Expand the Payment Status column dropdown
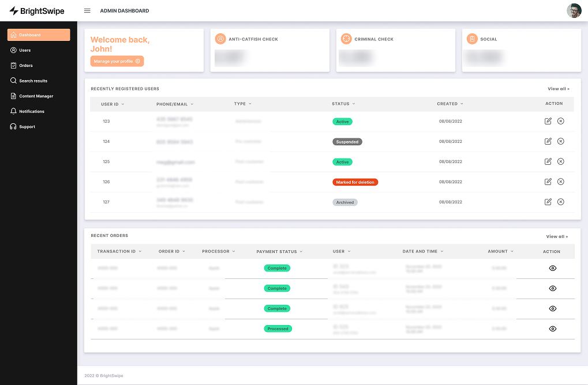Screen dimensions: 588x385 pyautogui.click(x=279, y=252)
